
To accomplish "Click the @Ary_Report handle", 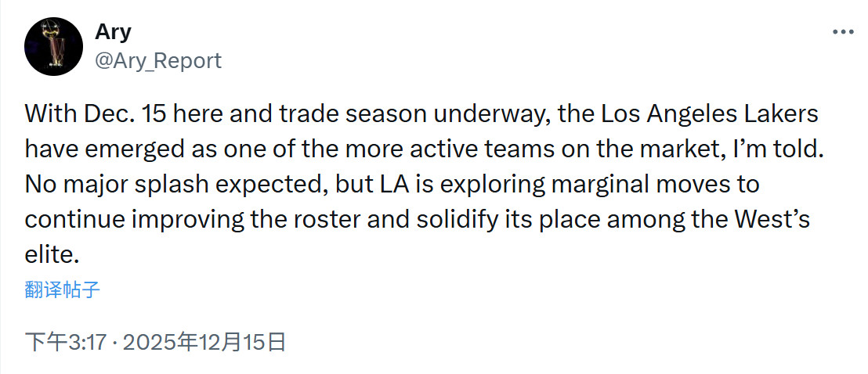I will (157, 60).
